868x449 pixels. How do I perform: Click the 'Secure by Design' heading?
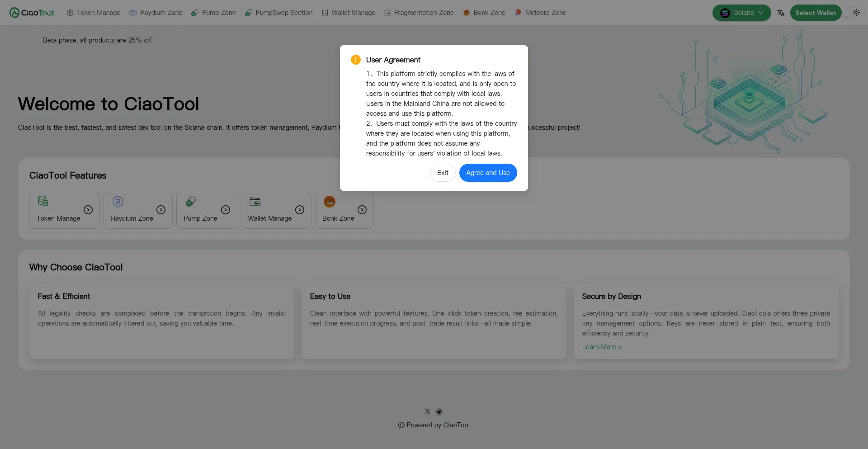pyautogui.click(x=612, y=296)
